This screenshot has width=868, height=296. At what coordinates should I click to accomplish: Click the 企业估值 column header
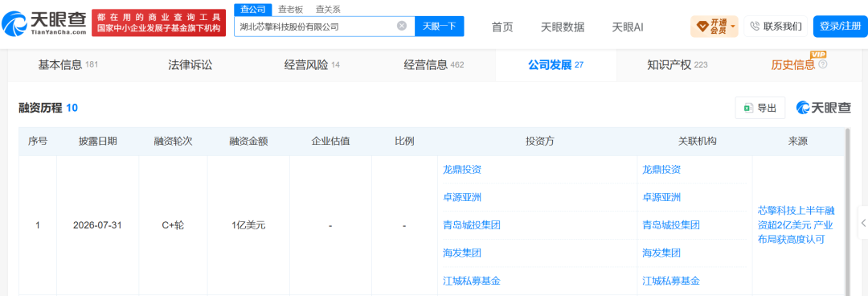click(330, 142)
